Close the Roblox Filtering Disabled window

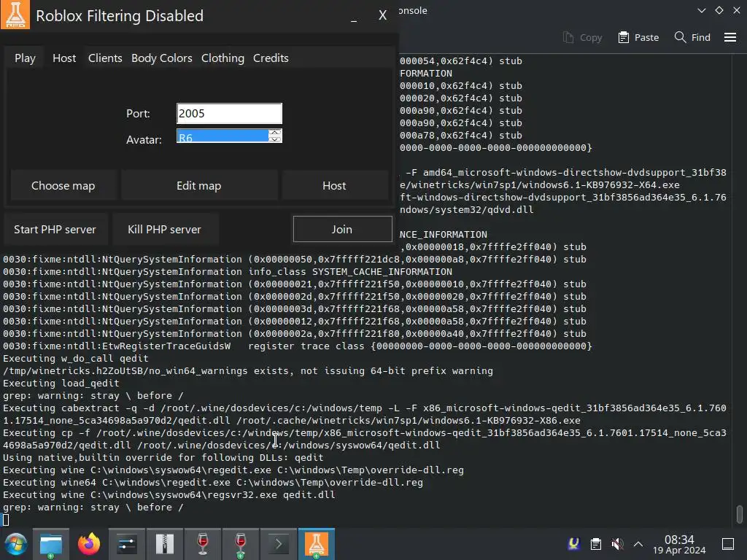coord(382,15)
